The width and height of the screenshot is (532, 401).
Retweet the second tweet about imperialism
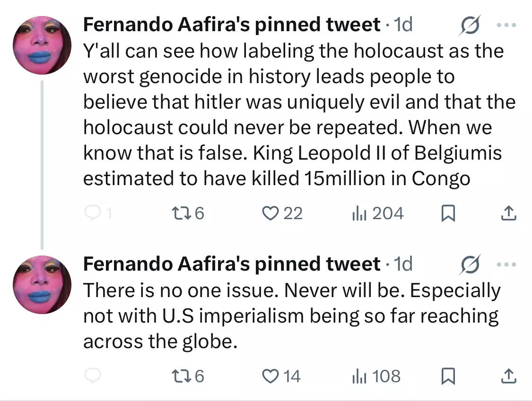click(188, 376)
